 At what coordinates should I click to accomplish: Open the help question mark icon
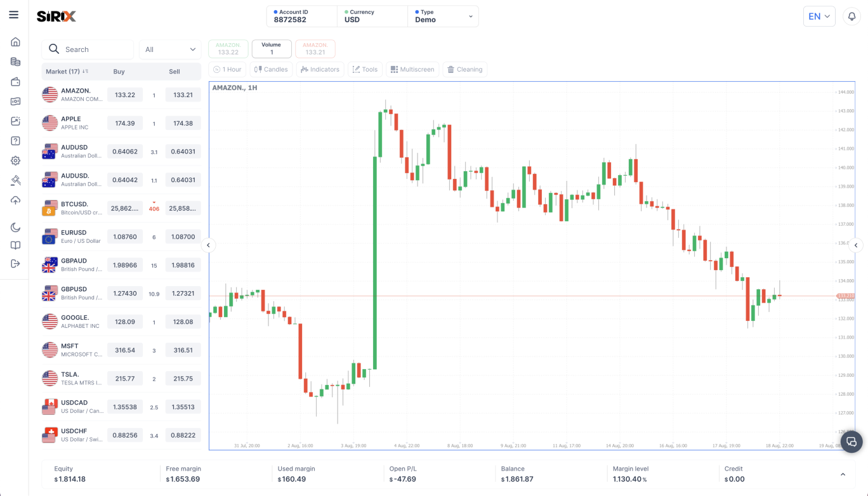15,141
